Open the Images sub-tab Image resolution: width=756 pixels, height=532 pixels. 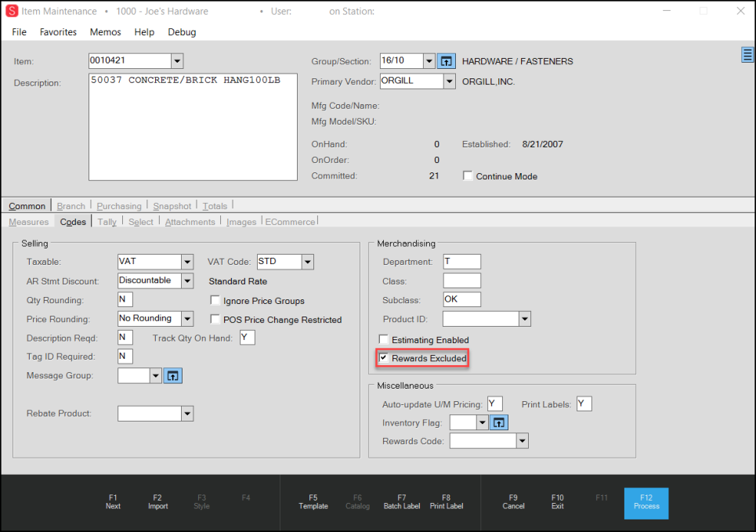241,222
